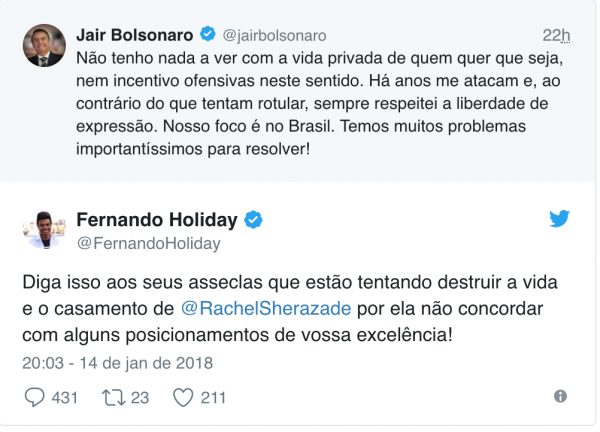
Task: Click the reply speech bubble icon
Action: [x=35, y=397]
